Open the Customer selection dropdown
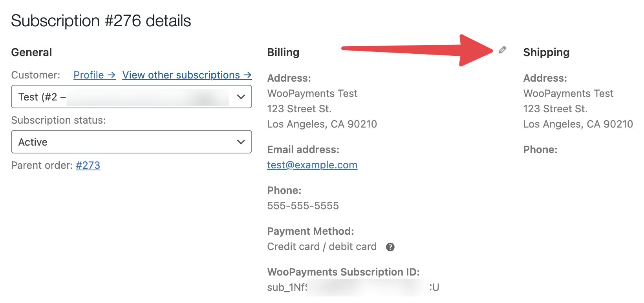The image size is (644, 303). [x=131, y=97]
